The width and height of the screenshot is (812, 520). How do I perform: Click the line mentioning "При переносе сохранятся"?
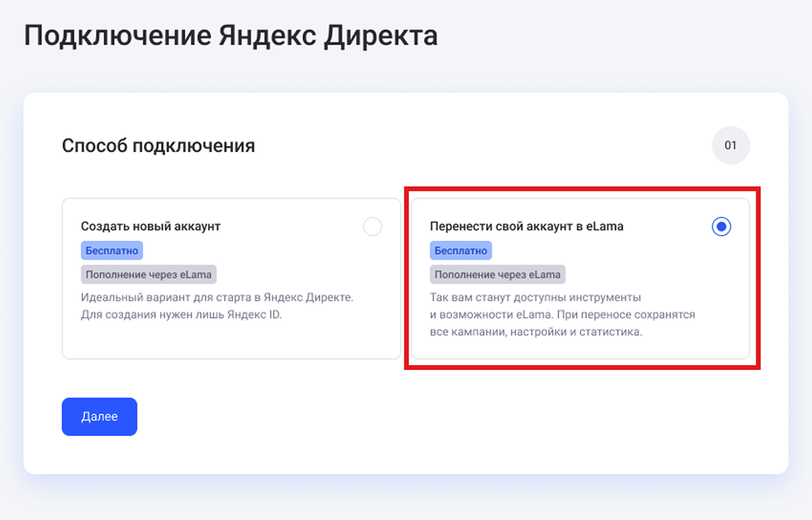point(562,315)
